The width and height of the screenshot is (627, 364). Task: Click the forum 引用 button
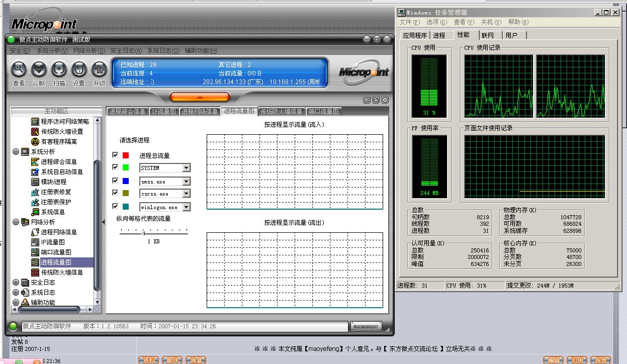click(577, 360)
